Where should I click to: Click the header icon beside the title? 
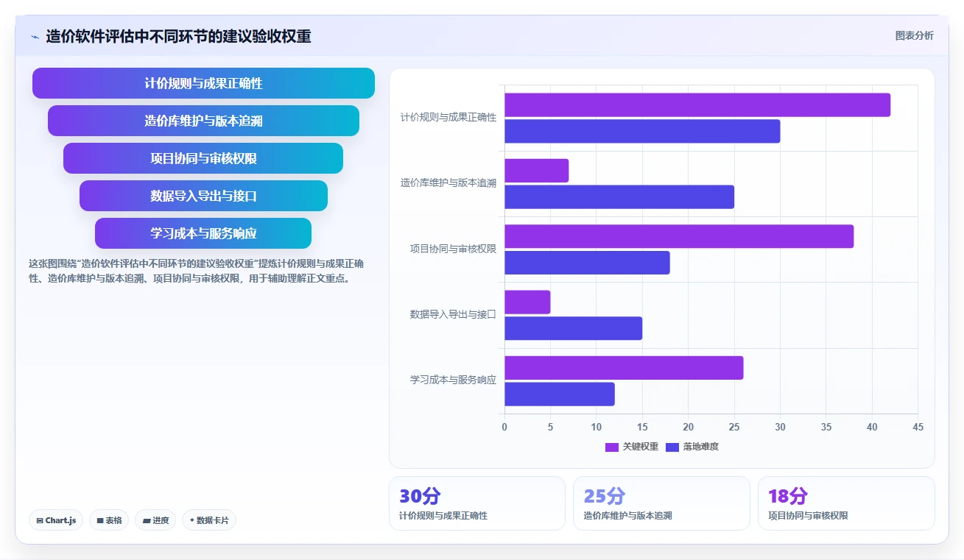(x=35, y=36)
